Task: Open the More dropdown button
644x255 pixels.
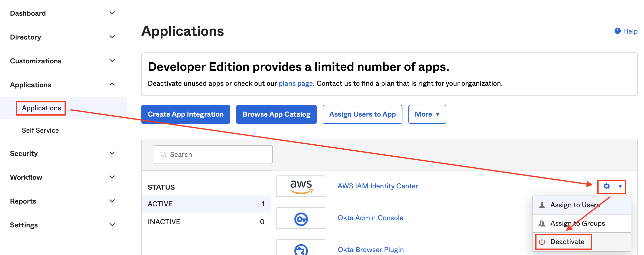Action: click(427, 114)
